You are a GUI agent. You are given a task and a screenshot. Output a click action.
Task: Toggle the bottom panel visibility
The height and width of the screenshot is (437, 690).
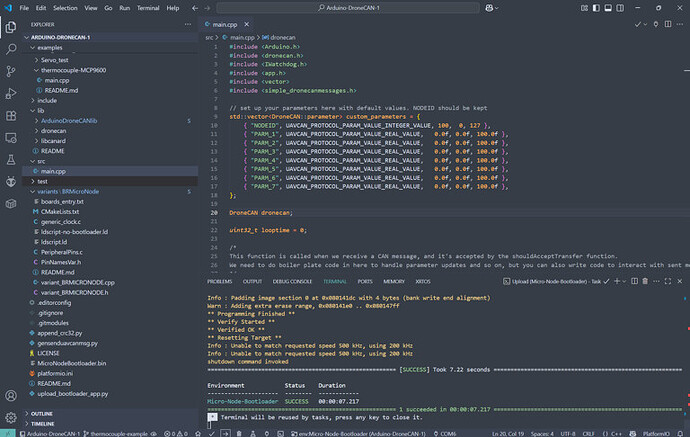608,8
